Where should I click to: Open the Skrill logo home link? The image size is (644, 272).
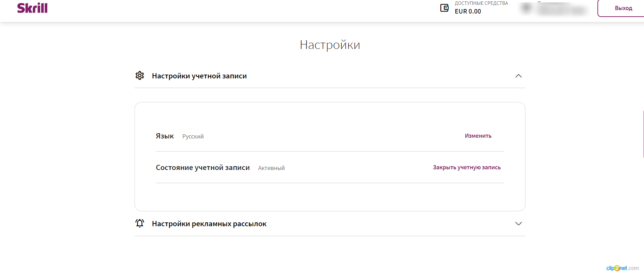tap(32, 8)
